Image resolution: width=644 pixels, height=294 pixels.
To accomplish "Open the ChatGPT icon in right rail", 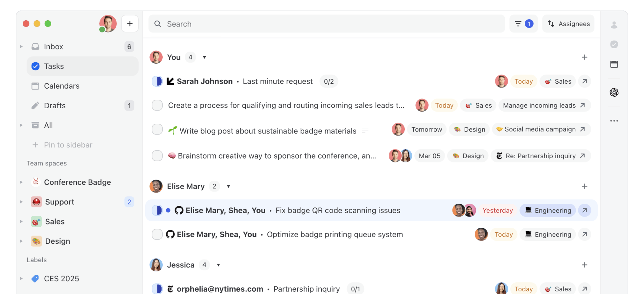I will (614, 93).
